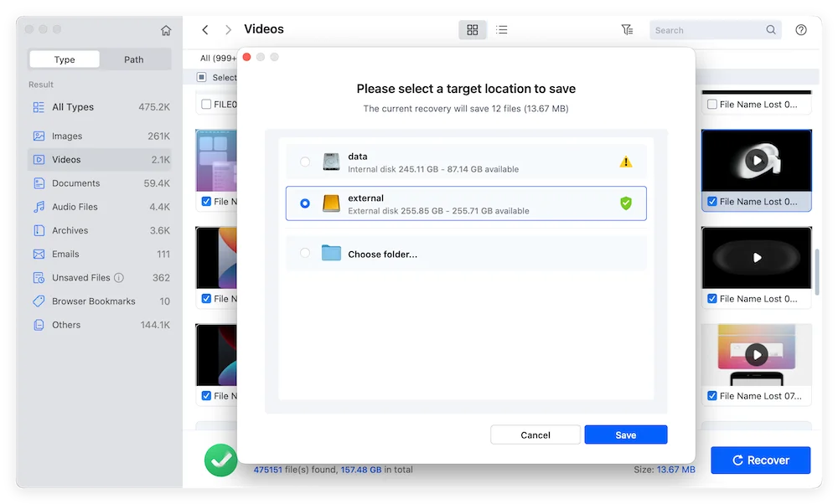Click the Browser Bookmarks tag icon
This screenshot has width=838, height=504.
[39, 301]
